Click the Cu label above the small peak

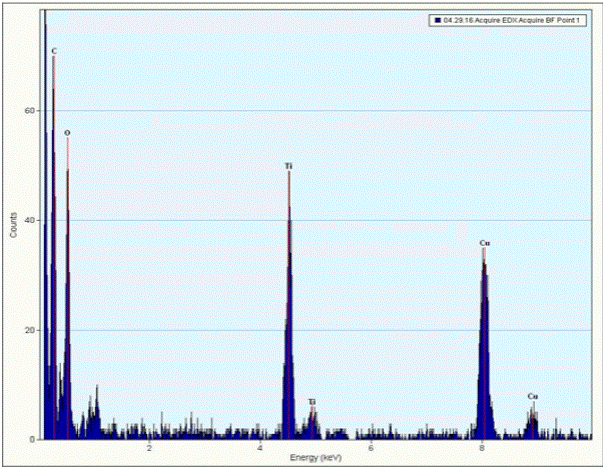click(x=533, y=396)
